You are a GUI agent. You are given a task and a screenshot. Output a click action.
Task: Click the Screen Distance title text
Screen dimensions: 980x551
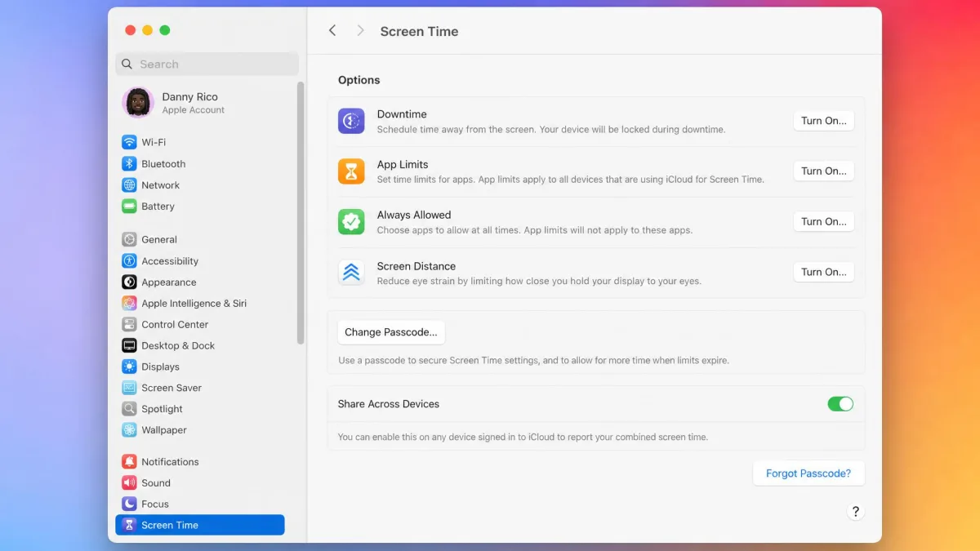pyautogui.click(x=416, y=266)
